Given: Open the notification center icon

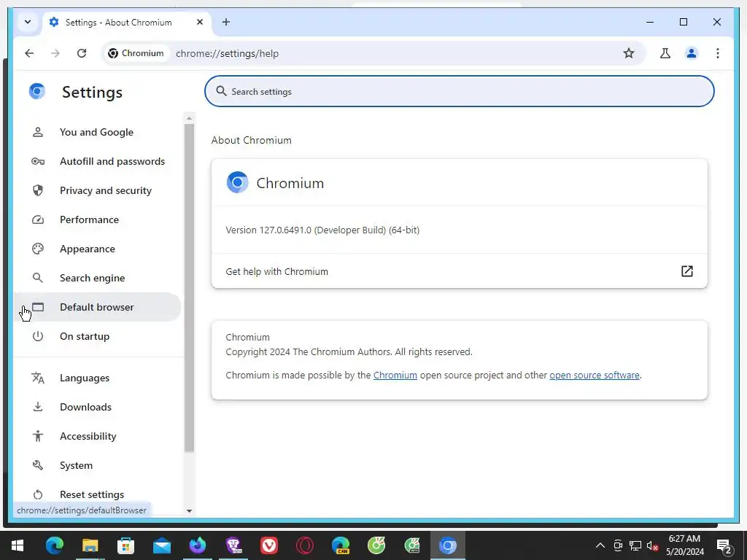Looking at the screenshot, I should coord(724,546).
